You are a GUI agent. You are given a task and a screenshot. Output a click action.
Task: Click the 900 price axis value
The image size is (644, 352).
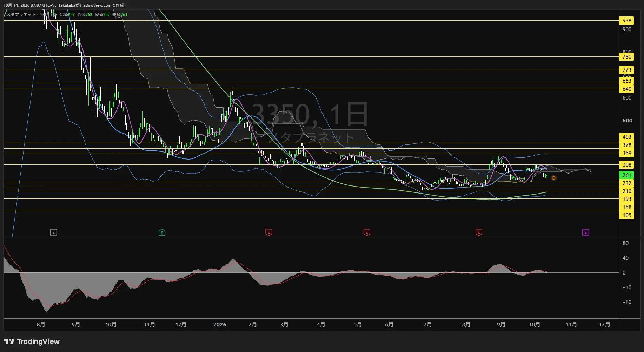pos(627,29)
